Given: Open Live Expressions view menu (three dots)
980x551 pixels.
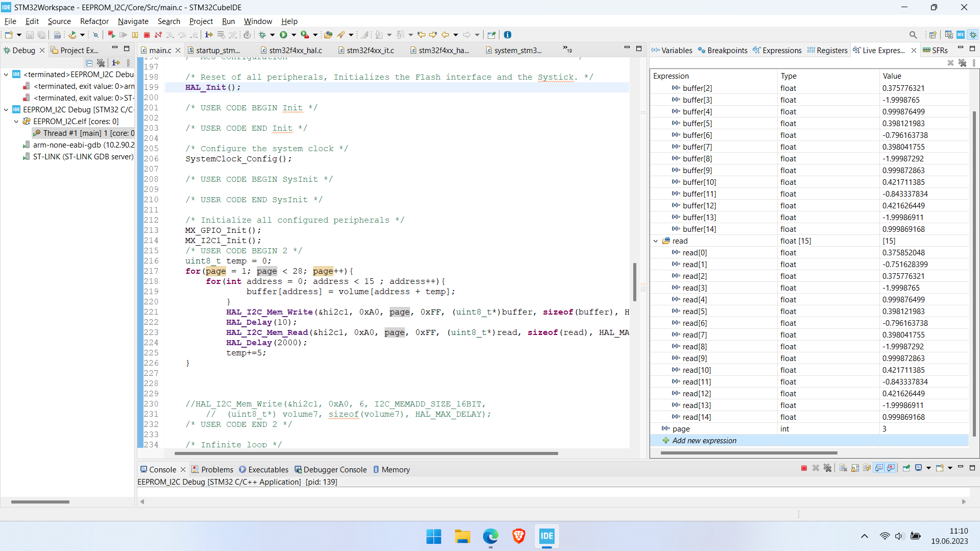Looking at the screenshot, I should [x=974, y=63].
